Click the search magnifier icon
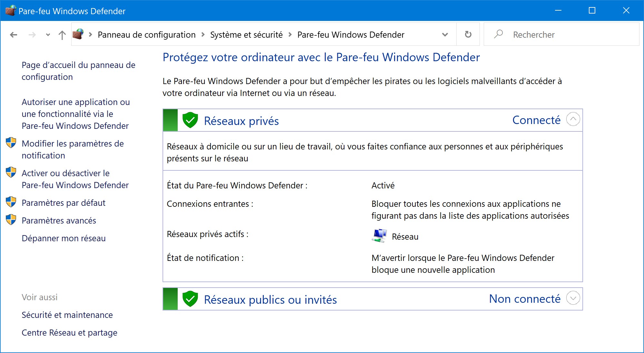644x353 pixels. pos(499,34)
